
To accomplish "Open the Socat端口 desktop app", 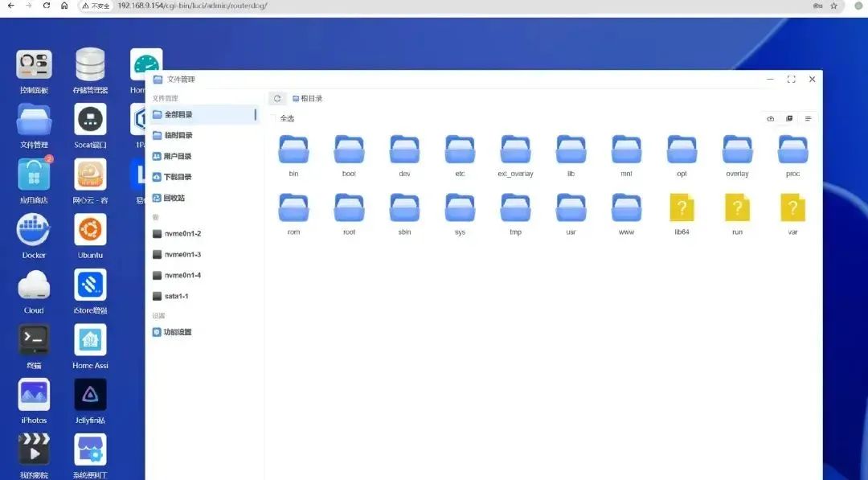I will [x=90, y=120].
